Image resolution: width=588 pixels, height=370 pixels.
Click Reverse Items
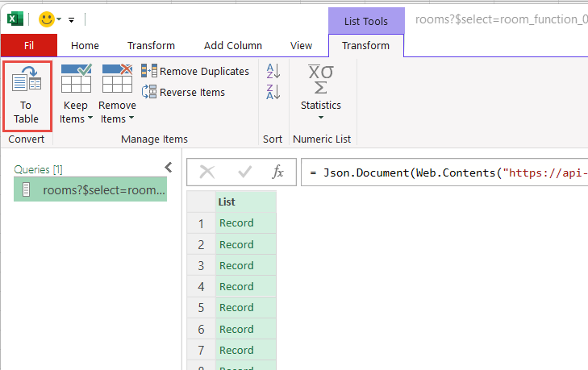[x=183, y=92]
